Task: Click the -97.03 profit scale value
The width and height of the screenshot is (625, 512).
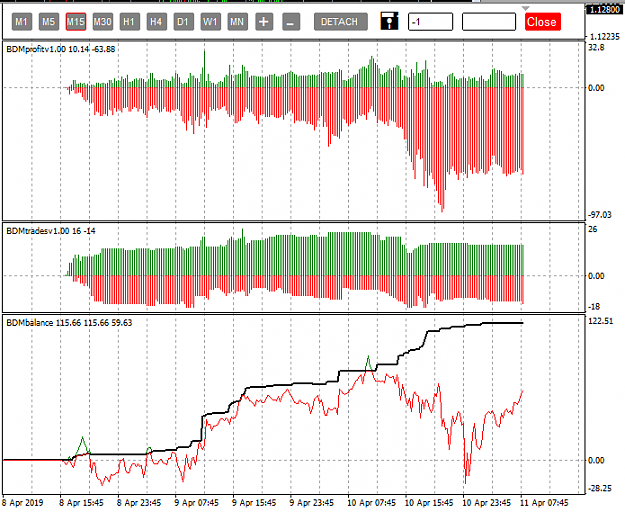Action: click(600, 215)
